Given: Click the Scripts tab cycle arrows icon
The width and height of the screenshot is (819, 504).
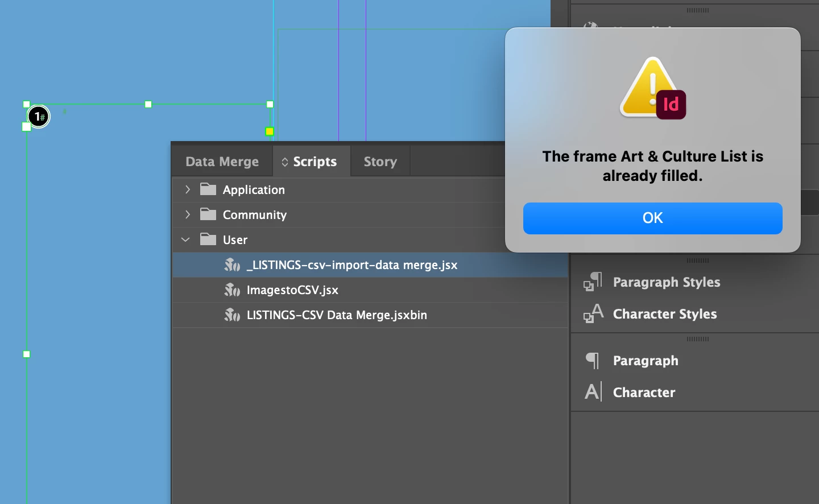Looking at the screenshot, I should click(x=285, y=162).
